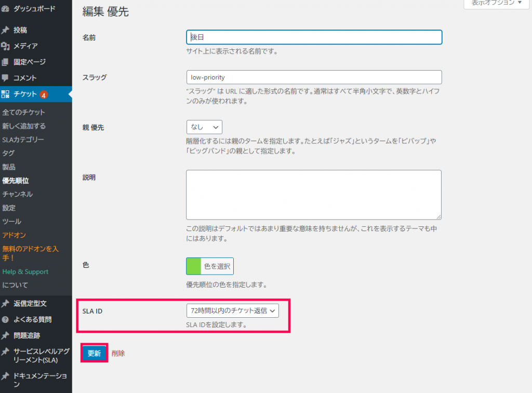Click the 色を選択 button
Image resolution: width=532 pixels, height=393 pixels.
pos(217,266)
